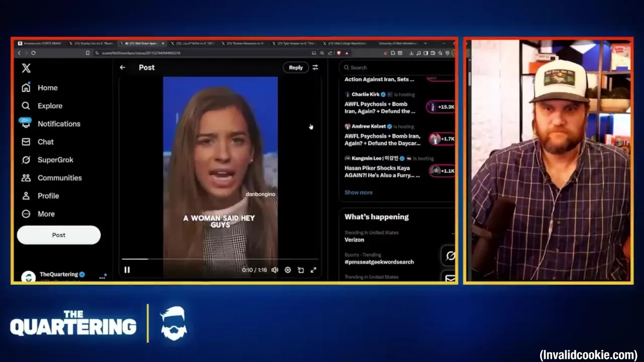Screen dimensions: 644x362
Task: Click the Chat envelope icon
Action: point(26,142)
